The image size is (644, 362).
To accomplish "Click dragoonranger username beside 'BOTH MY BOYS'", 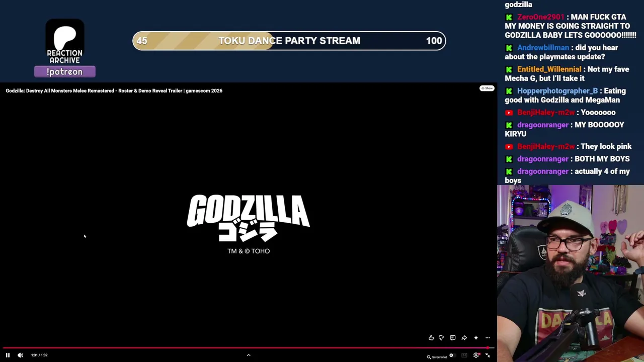I will (x=543, y=159).
